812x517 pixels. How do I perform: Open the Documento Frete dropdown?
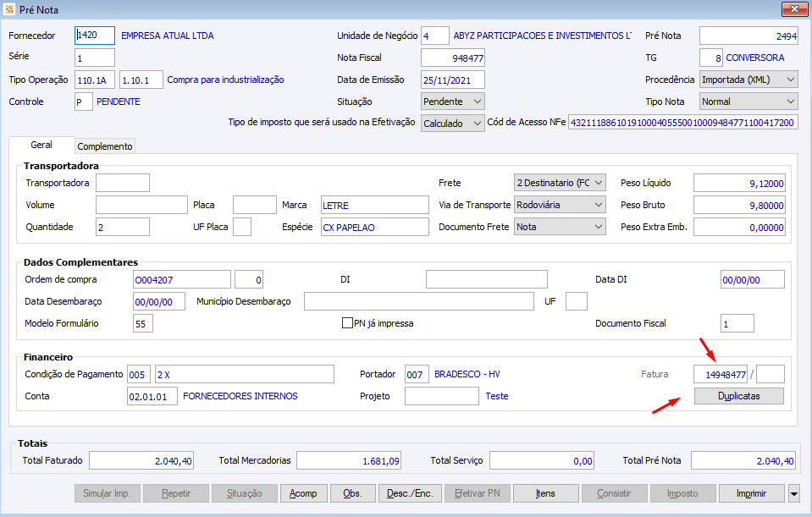pos(560,227)
